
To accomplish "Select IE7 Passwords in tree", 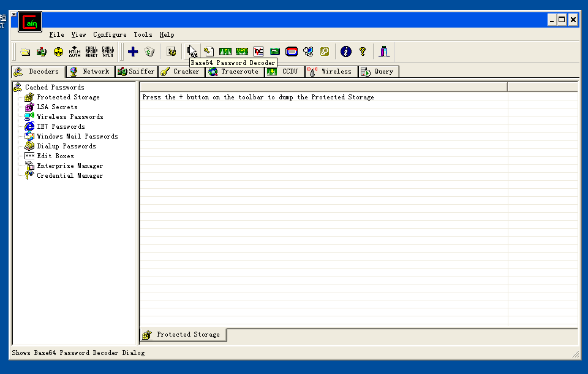I will 61,126.
